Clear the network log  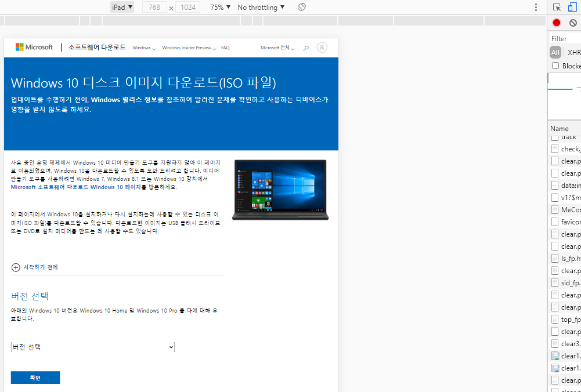[573, 23]
